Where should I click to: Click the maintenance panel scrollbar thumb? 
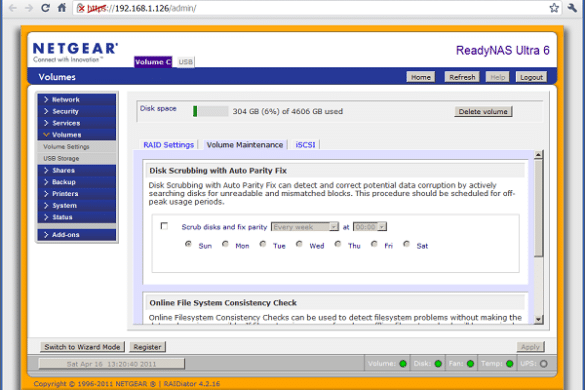538,208
